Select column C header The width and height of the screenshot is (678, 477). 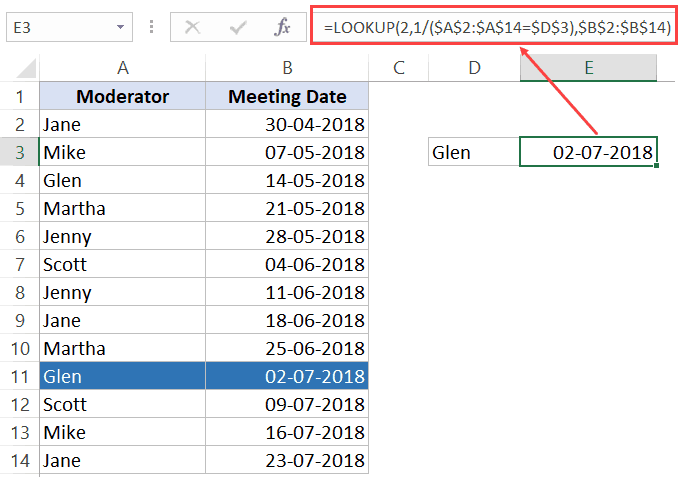tap(399, 68)
